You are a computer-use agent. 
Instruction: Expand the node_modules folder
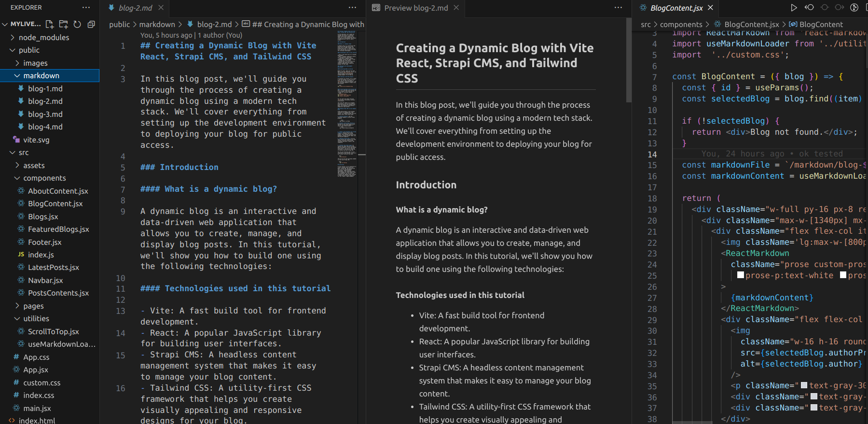pyautogui.click(x=43, y=38)
